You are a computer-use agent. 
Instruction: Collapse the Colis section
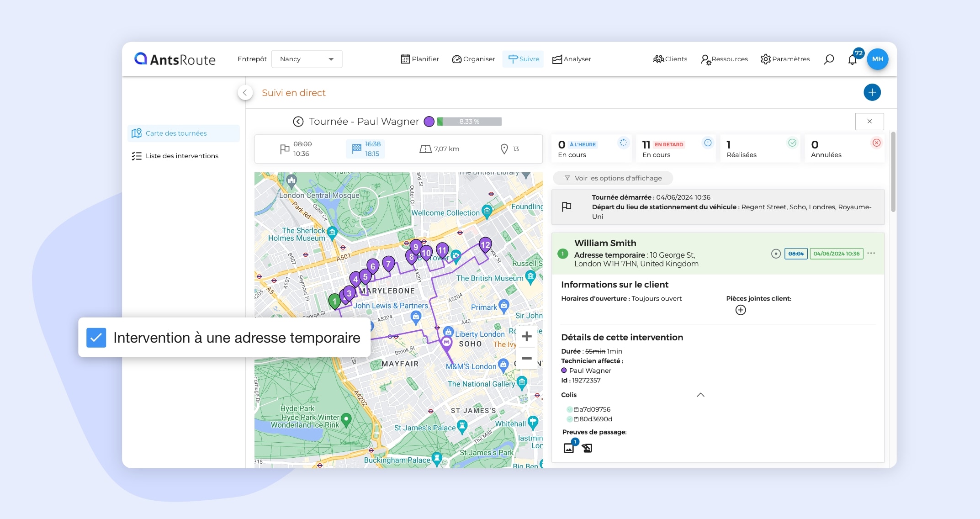700,395
